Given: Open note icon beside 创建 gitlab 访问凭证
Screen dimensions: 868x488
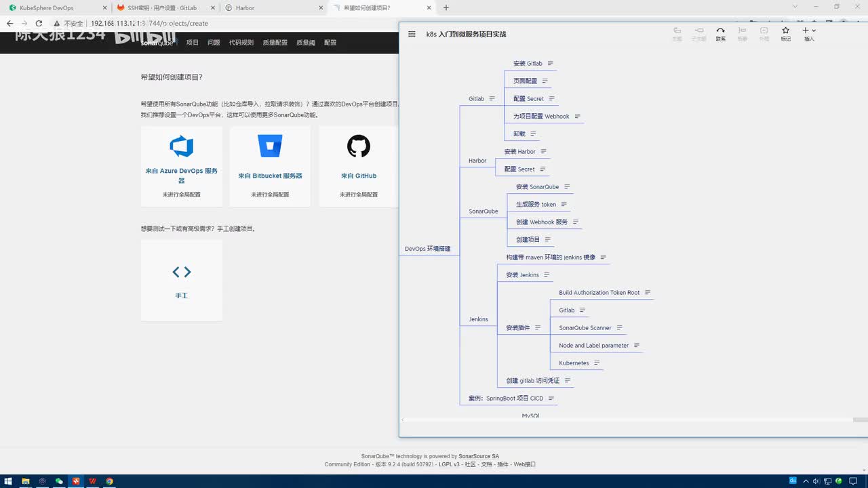Looking at the screenshot, I should coord(568,380).
